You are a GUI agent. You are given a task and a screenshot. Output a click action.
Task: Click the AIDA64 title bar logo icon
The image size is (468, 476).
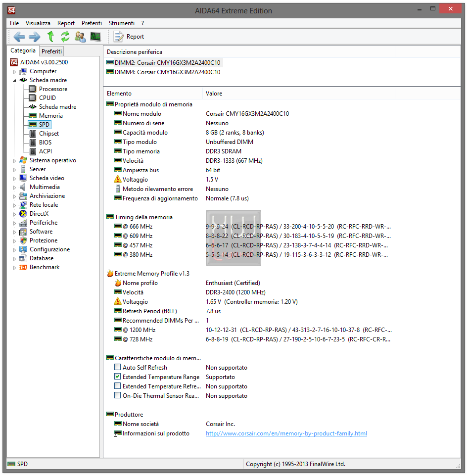click(11, 10)
